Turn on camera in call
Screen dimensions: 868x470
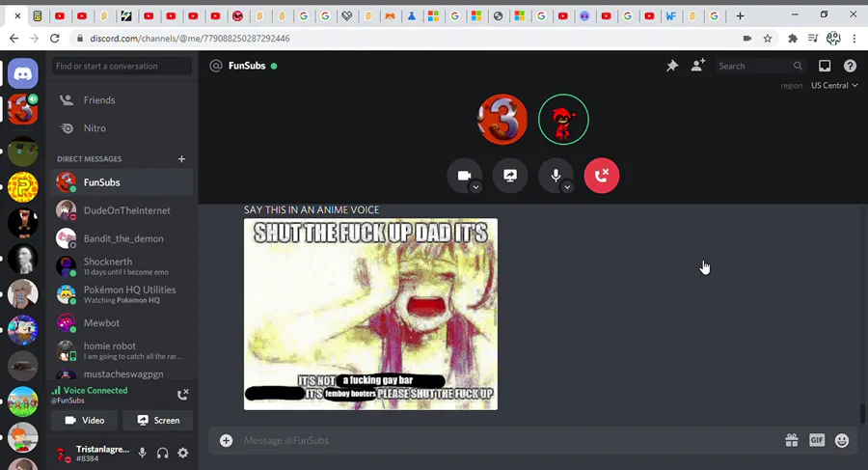[464, 176]
